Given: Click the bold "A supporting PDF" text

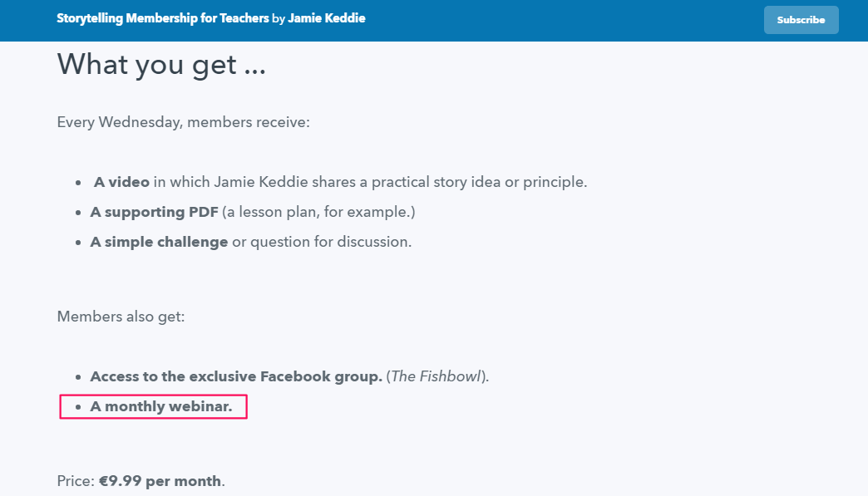Looking at the screenshot, I should [x=154, y=212].
